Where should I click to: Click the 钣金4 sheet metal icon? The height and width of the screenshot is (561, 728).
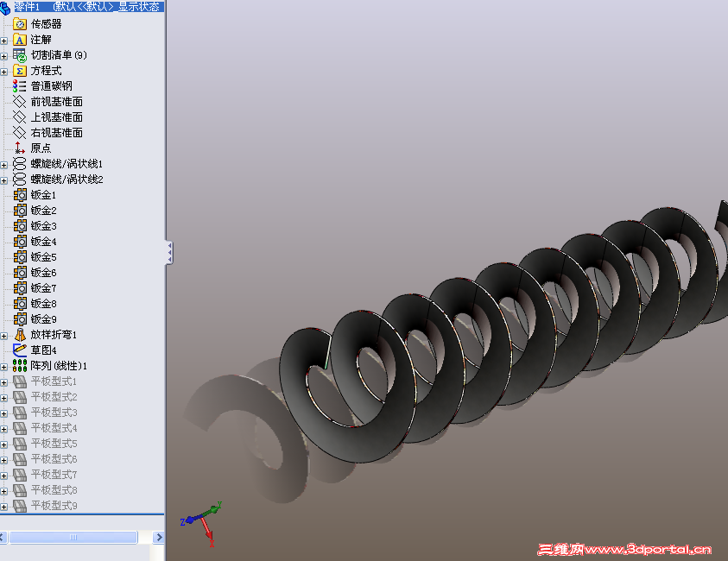pyautogui.click(x=20, y=242)
